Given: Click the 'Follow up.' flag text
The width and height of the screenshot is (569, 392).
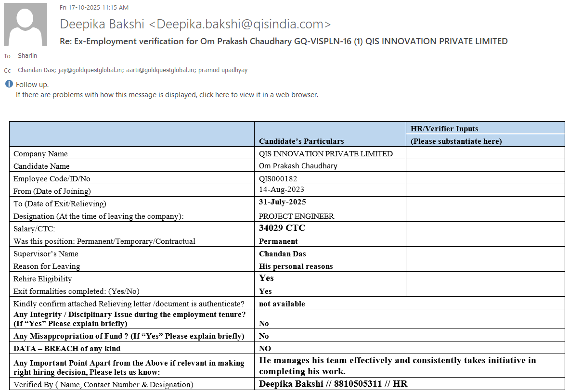Looking at the screenshot, I should pyautogui.click(x=32, y=85).
